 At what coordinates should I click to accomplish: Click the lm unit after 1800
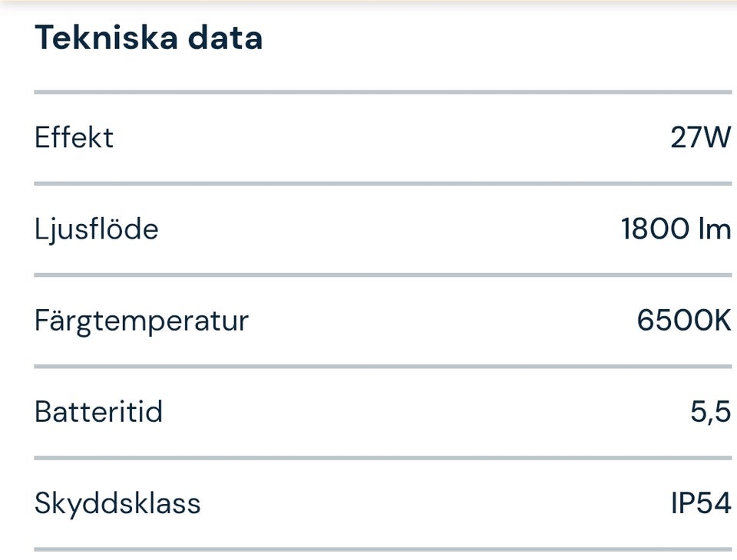715,229
